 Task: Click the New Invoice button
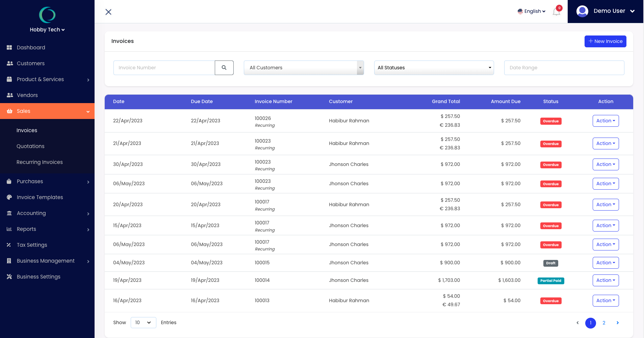click(605, 41)
